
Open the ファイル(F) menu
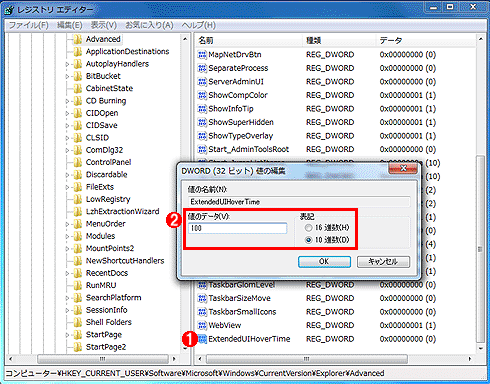click(x=28, y=25)
